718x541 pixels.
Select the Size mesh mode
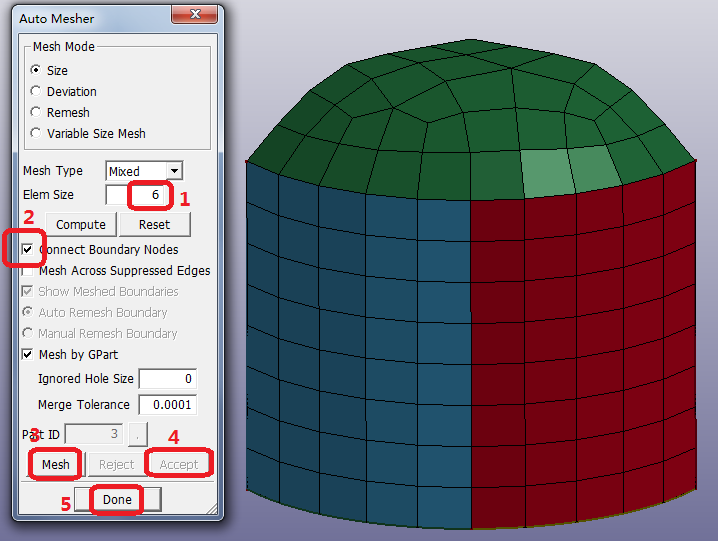tap(36, 71)
